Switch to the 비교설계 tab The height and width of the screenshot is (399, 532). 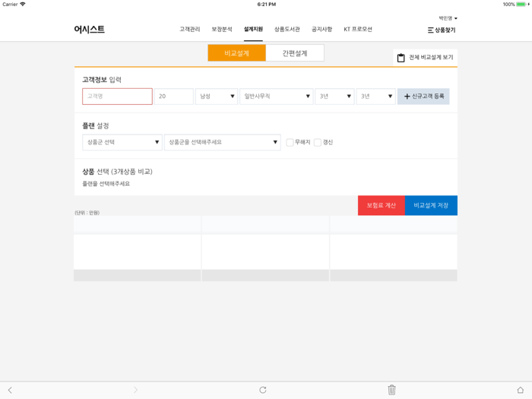[x=237, y=53]
